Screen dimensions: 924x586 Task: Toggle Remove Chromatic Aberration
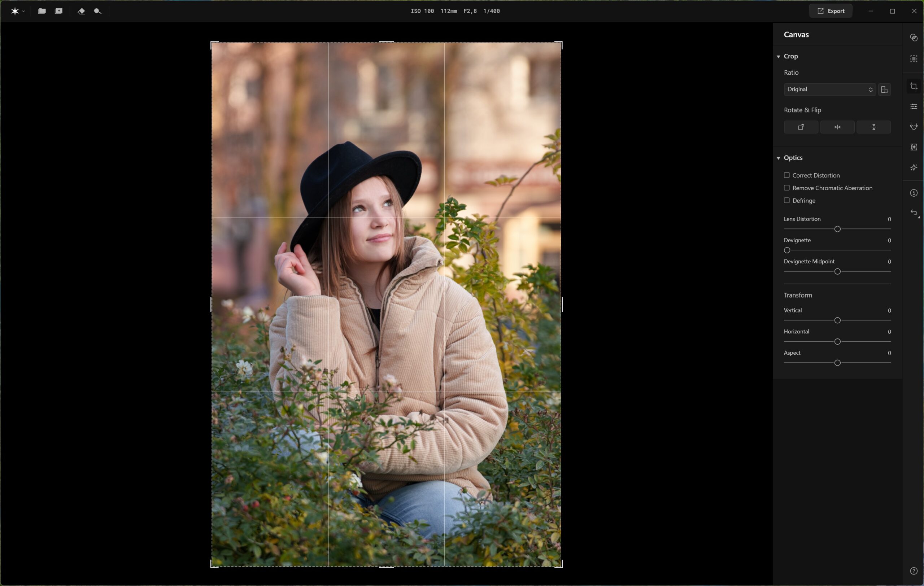point(786,188)
